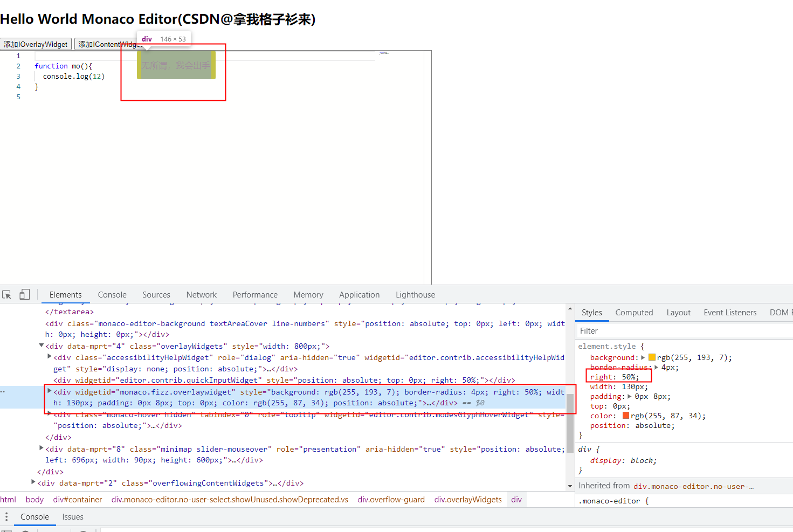The image size is (793, 532).
Task: Open the Network tab
Action: point(202,295)
